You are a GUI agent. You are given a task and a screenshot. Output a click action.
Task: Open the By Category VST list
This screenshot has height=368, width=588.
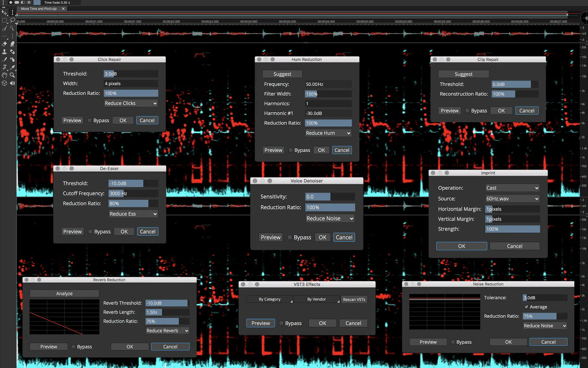pyautogui.click(x=269, y=299)
